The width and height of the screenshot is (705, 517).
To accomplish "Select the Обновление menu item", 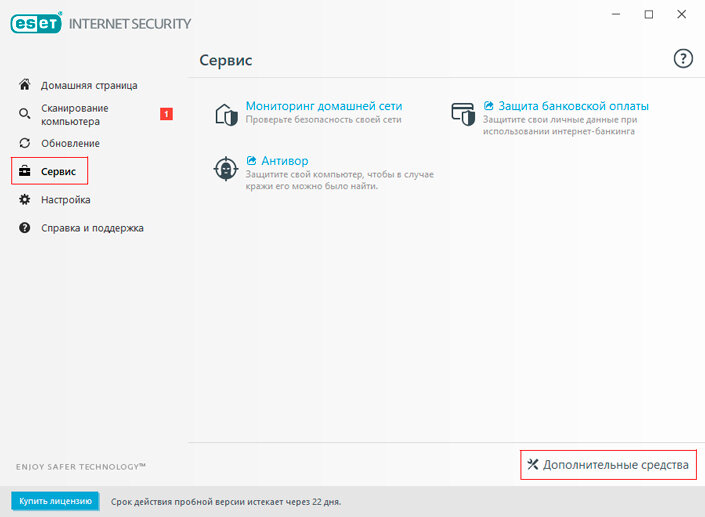I will 71,143.
